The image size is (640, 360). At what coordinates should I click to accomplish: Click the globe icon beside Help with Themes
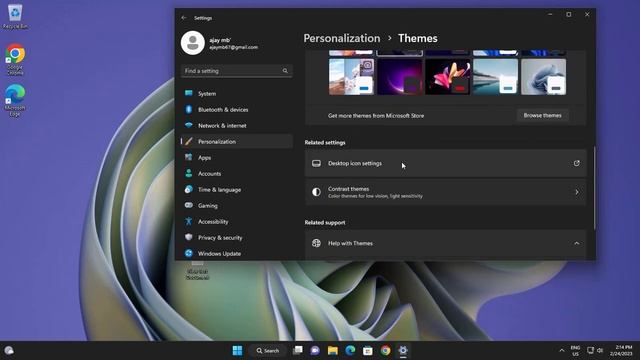316,243
